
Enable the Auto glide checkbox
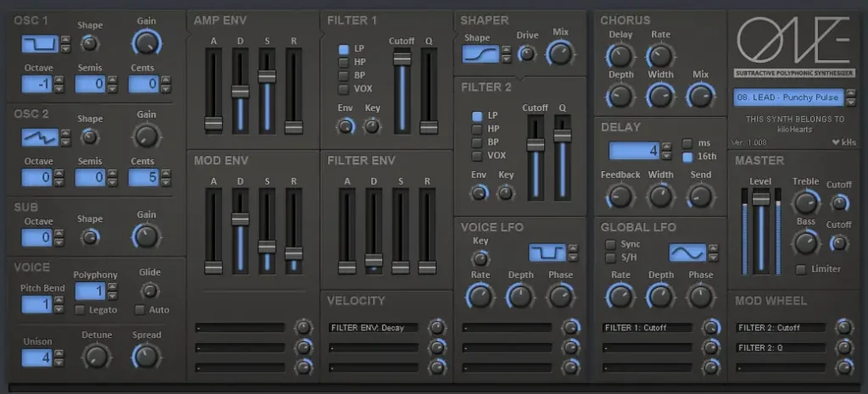140,310
